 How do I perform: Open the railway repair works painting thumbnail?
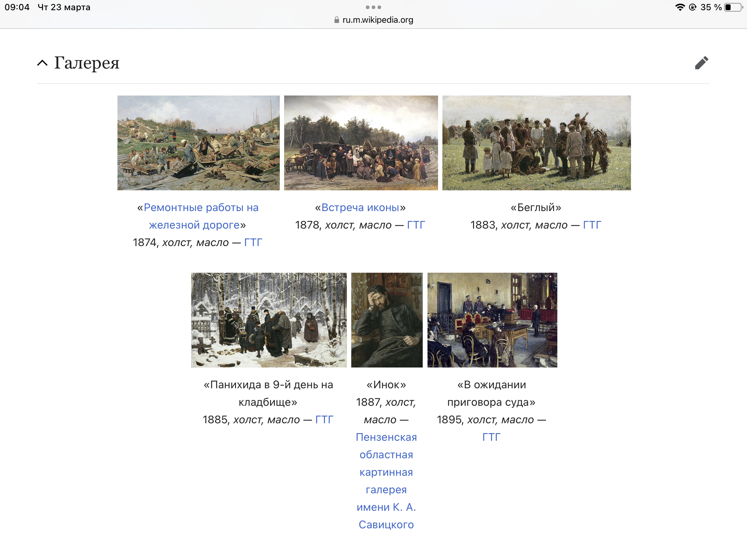[x=198, y=143]
